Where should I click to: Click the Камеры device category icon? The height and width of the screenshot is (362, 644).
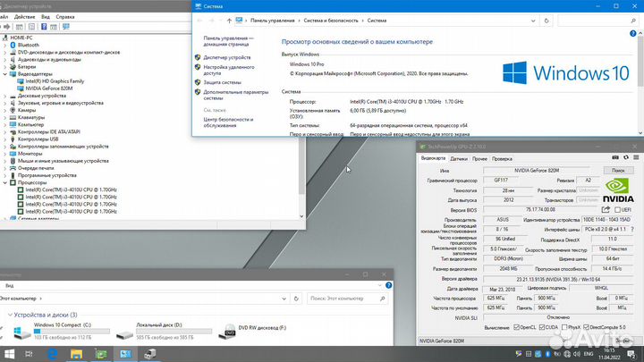(13, 110)
